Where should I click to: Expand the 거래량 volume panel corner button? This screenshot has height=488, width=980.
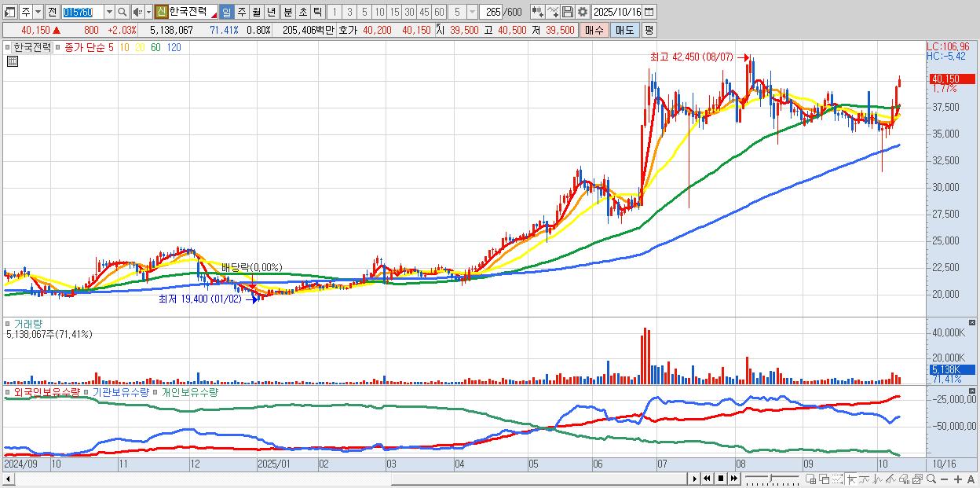coord(973,323)
